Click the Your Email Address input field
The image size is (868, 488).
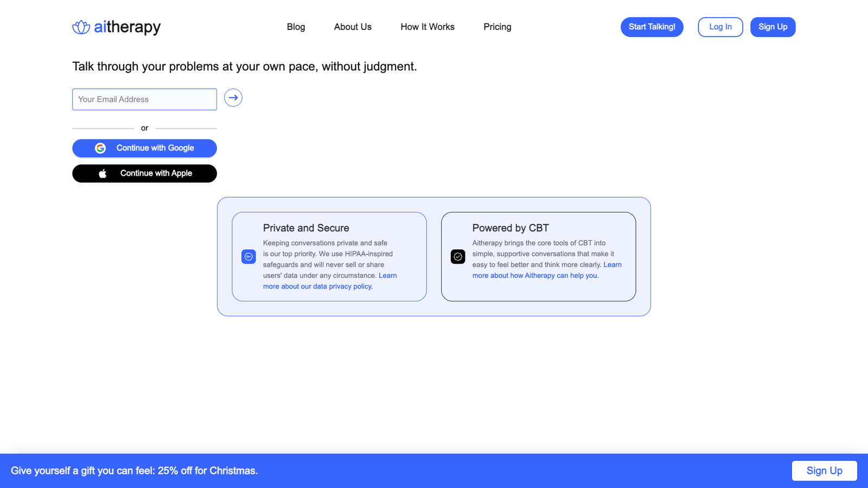coord(144,99)
